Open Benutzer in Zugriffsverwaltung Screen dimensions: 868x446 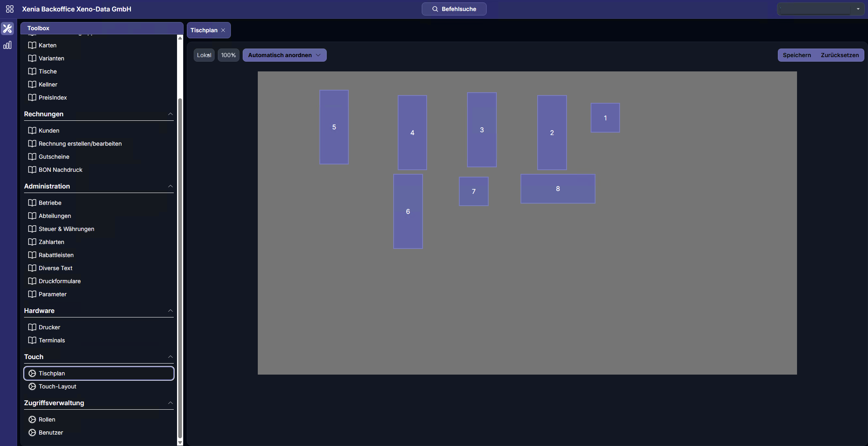[51, 433]
